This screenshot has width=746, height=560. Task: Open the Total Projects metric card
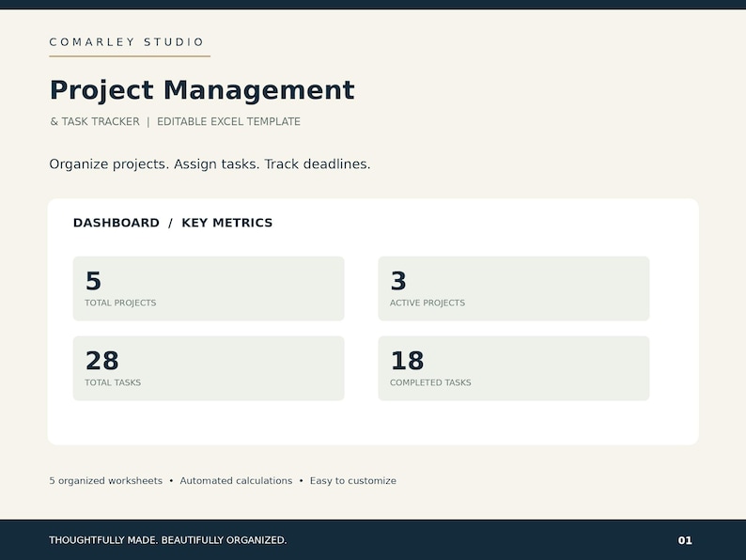click(209, 288)
